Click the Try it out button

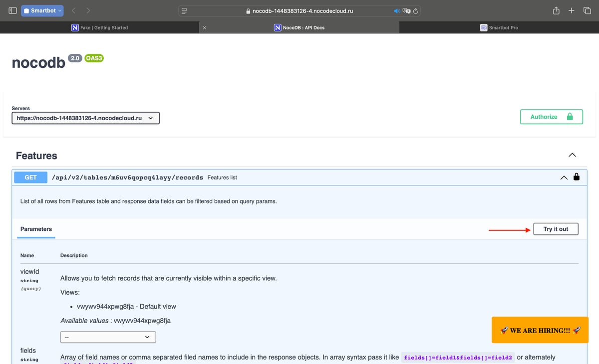pos(556,229)
